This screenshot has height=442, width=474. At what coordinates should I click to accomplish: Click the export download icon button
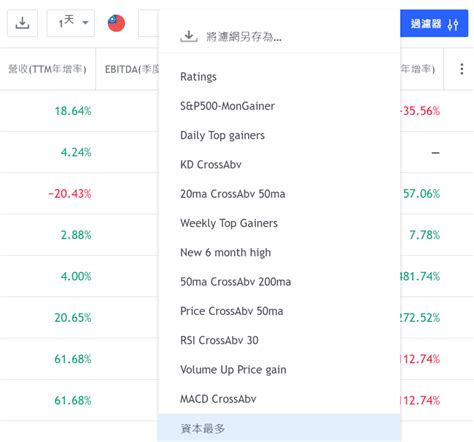22,23
